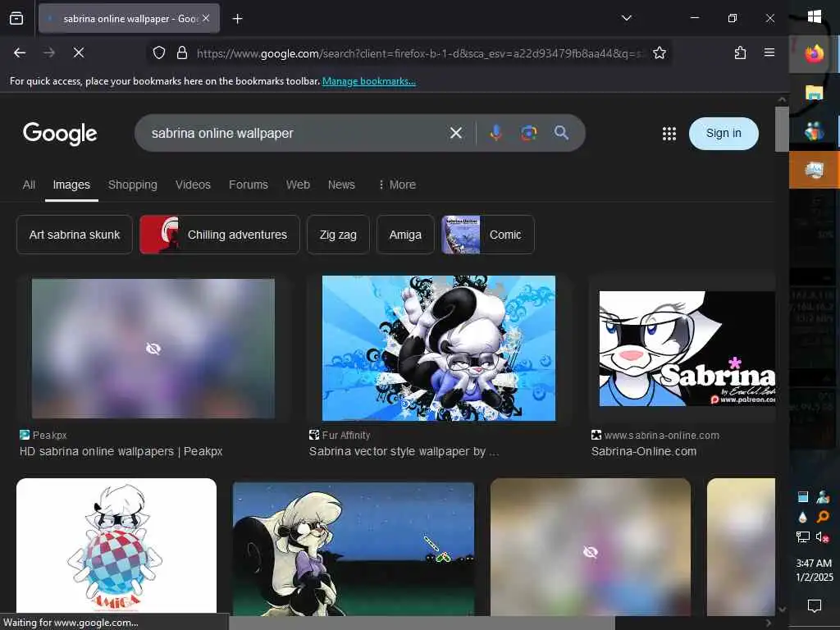Click the muted volume tray icon
The width and height of the screenshot is (840, 630).
click(x=823, y=536)
